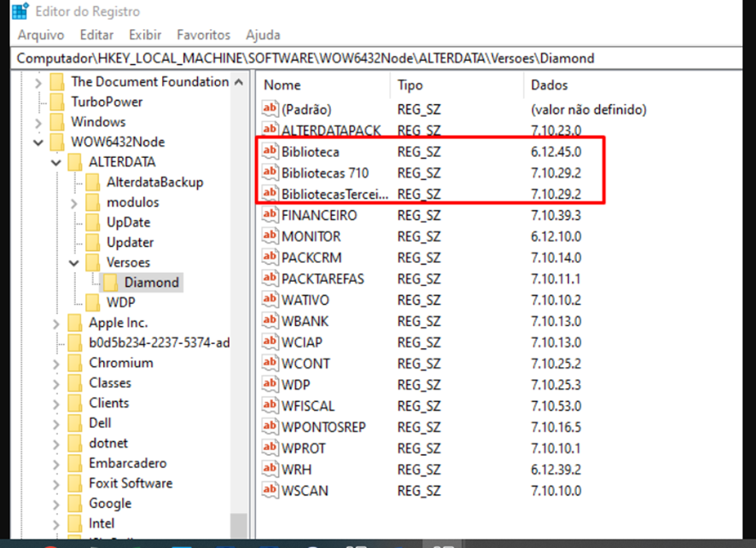Viewport: 756px width, 548px height.
Task: Expand the Chromium key
Action: 56,364
